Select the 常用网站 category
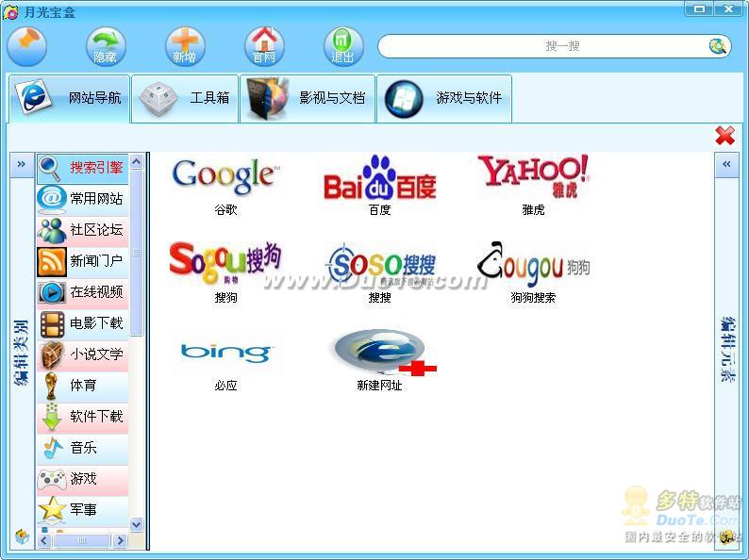Screen dimensions: 749x560 (83, 199)
